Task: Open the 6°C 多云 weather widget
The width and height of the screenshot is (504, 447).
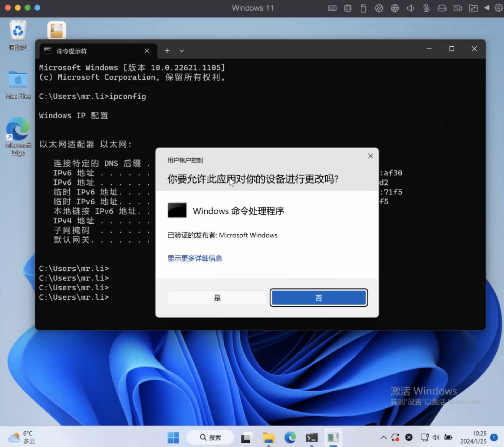Action: pyautogui.click(x=22, y=437)
